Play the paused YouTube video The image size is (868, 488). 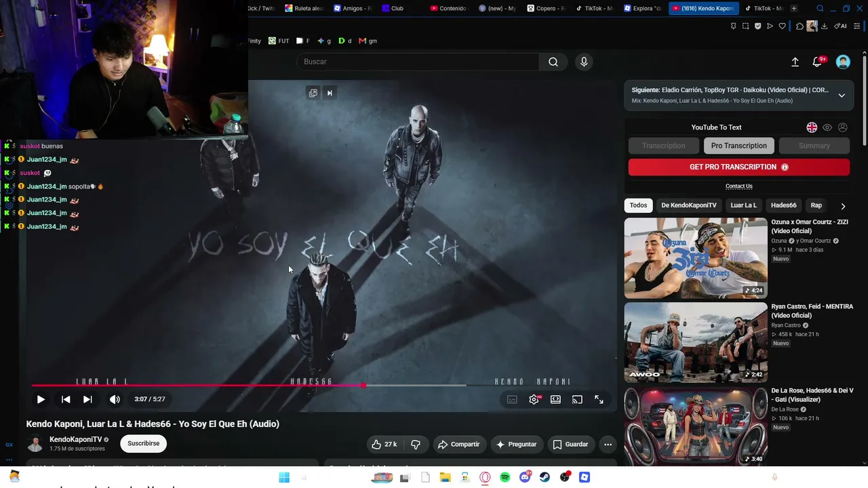click(41, 399)
